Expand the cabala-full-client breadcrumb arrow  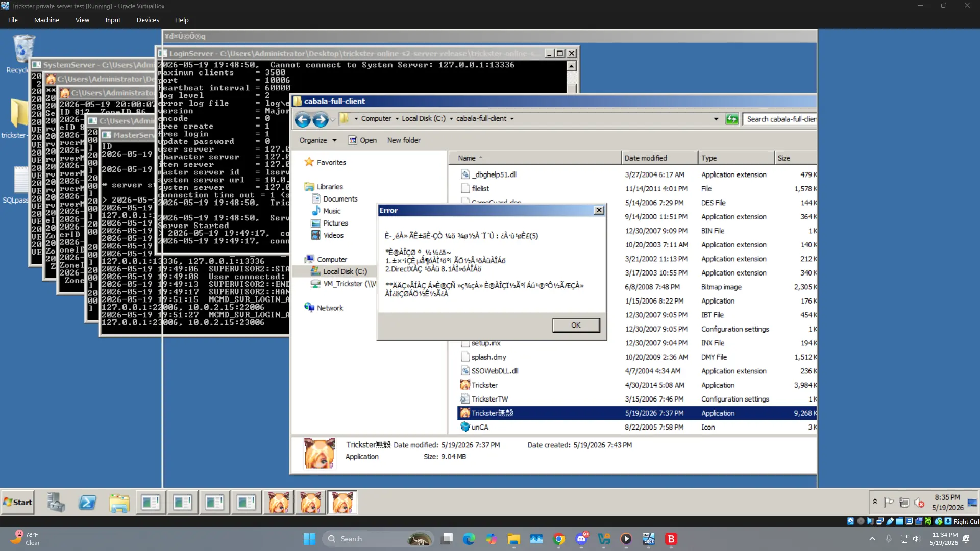click(512, 119)
